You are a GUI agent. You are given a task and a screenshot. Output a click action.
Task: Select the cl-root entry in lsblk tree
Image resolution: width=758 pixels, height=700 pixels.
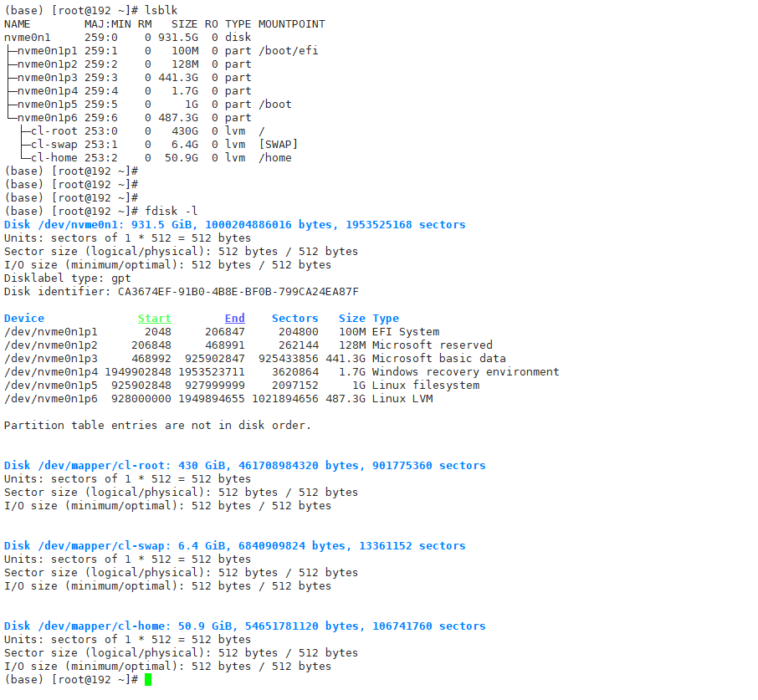(54, 131)
